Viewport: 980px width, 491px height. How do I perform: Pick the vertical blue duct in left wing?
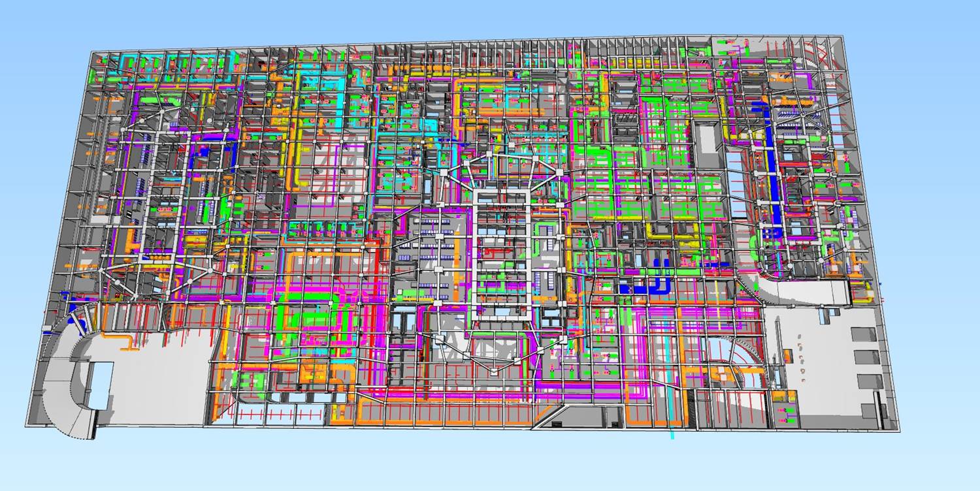coord(232,157)
